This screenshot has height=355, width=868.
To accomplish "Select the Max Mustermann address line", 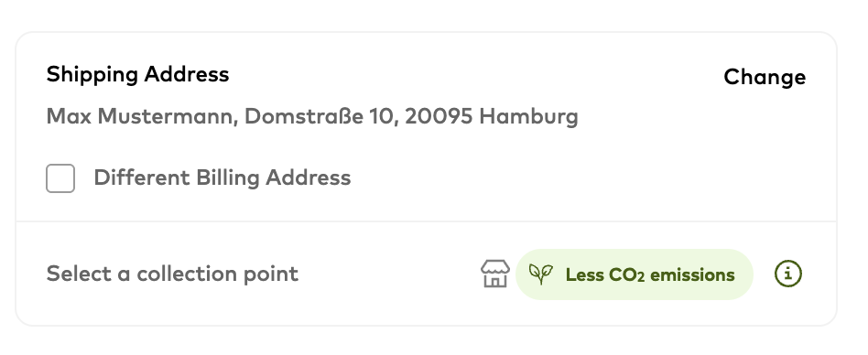I will tap(312, 117).
